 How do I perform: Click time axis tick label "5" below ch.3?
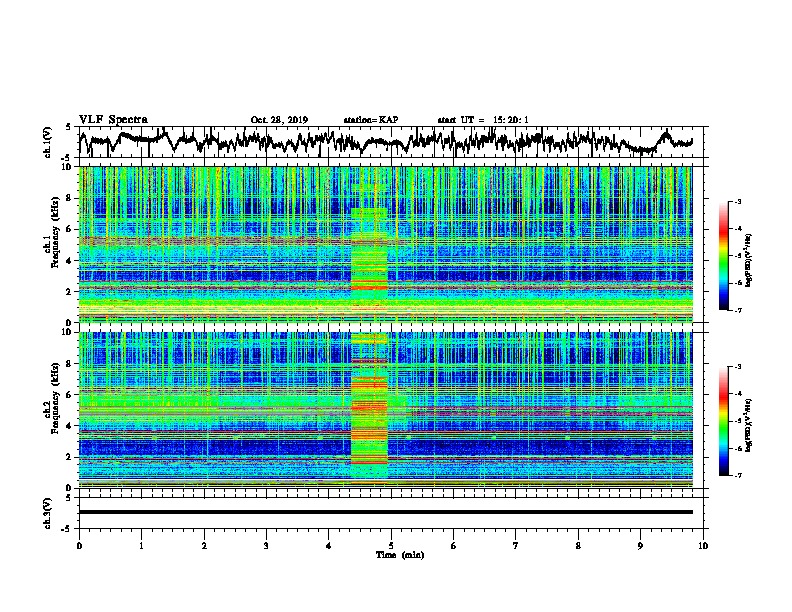coord(391,546)
